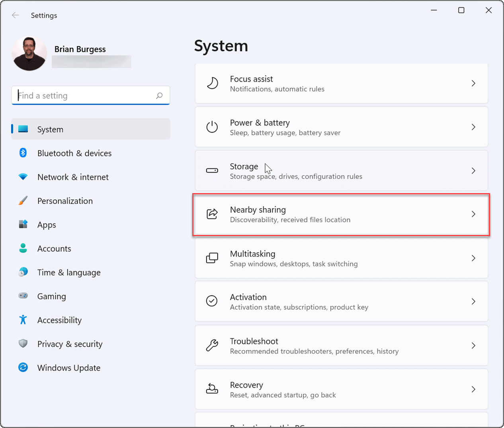Screen dimensions: 504x428
Task: Click the Storage drive icon
Action: point(212,170)
